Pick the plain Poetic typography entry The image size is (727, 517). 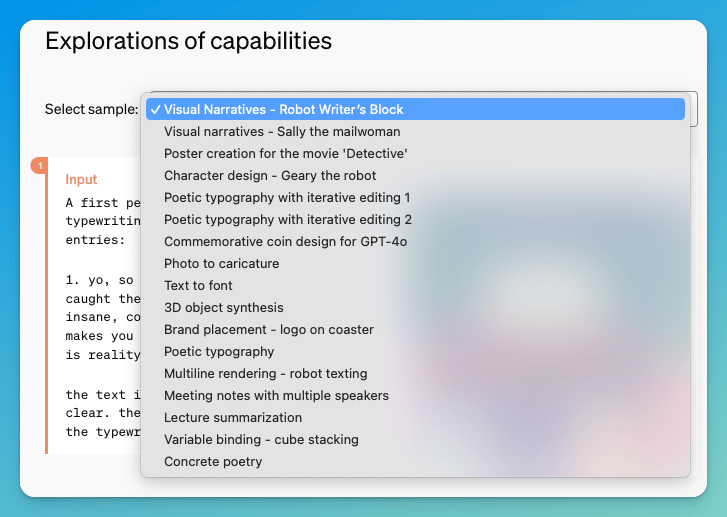click(x=415, y=352)
